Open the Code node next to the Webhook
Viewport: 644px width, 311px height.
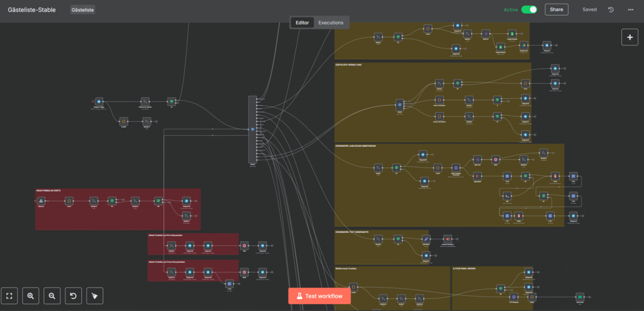69,201
